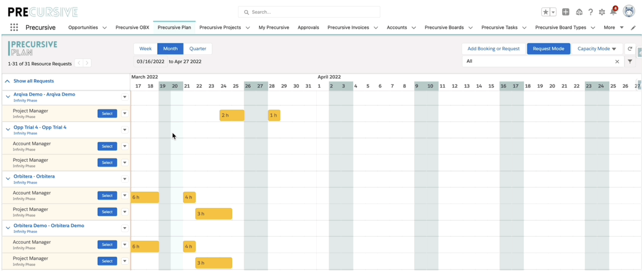
Task: Open Orbitera Demo row action dropdown
Action: tap(125, 228)
